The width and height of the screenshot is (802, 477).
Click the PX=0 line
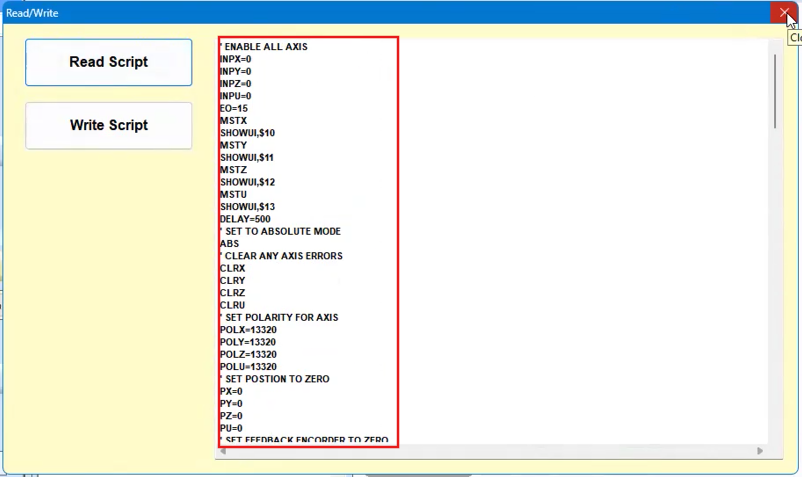pos(231,391)
